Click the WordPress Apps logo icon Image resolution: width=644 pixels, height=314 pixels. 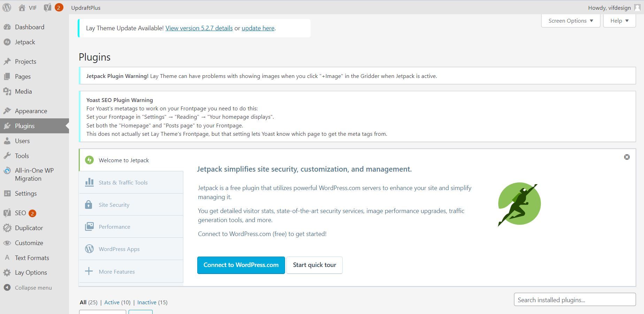tap(89, 249)
